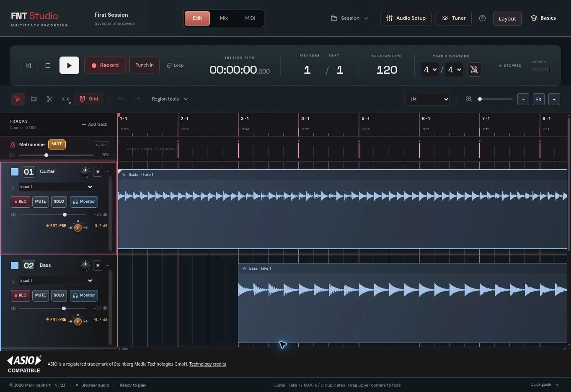The height and width of the screenshot is (392, 571).
Task: Click the Add track button
Action: point(95,124)
